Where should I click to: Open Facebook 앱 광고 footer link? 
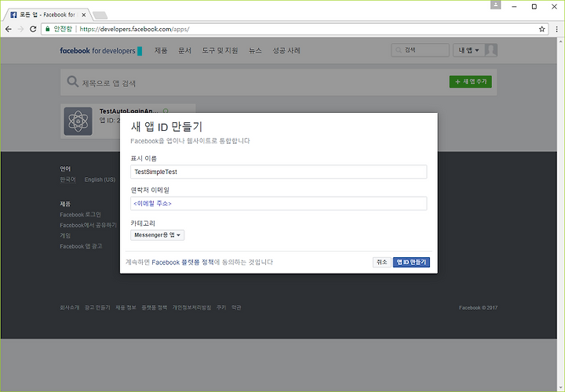tap(81, 246)
